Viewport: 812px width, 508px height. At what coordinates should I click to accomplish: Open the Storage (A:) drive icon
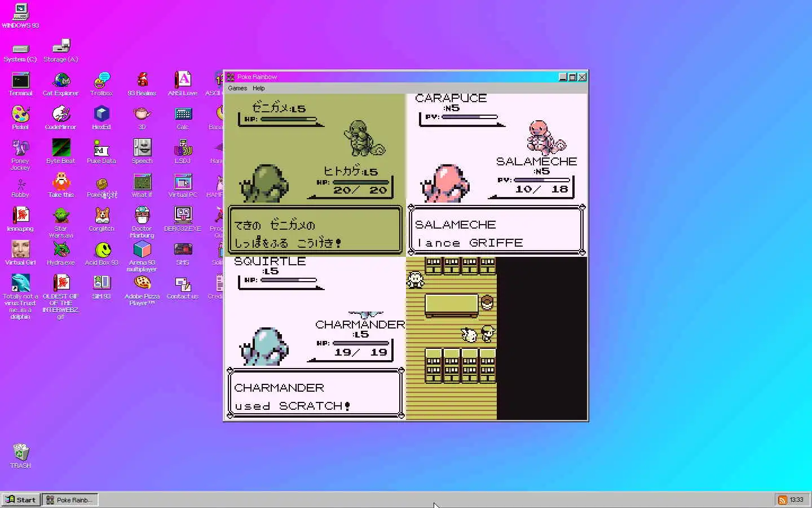61,50
